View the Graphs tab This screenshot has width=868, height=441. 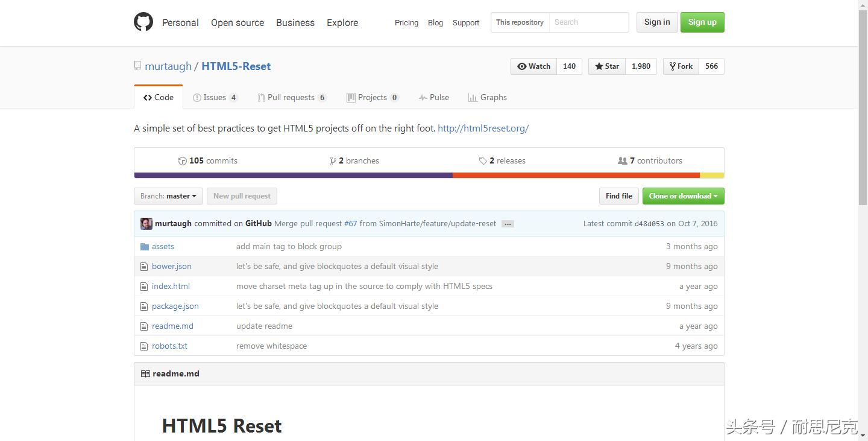pos(488,97)
